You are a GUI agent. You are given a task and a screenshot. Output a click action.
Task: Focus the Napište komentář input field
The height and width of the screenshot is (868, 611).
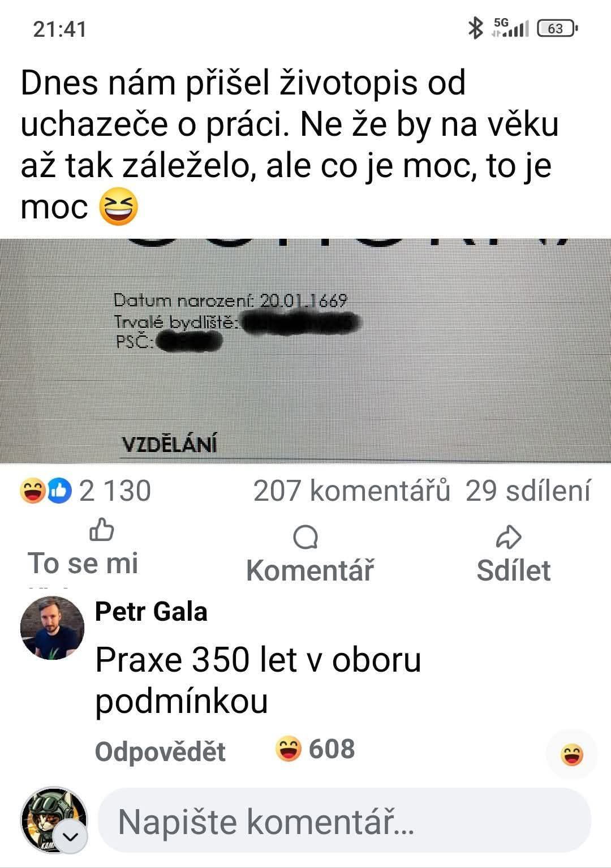click(x=345, y=820)
